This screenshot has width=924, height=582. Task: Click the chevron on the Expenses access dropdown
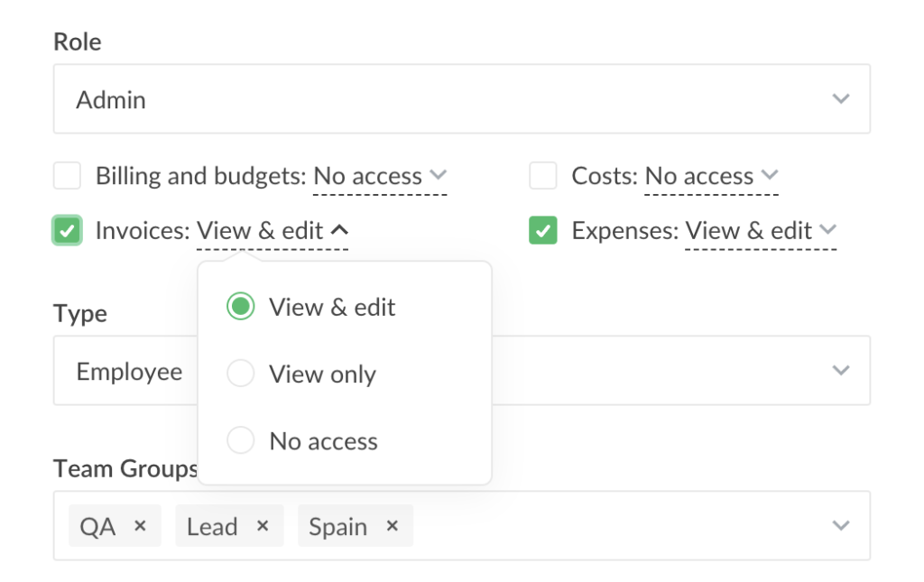(827, 230)
